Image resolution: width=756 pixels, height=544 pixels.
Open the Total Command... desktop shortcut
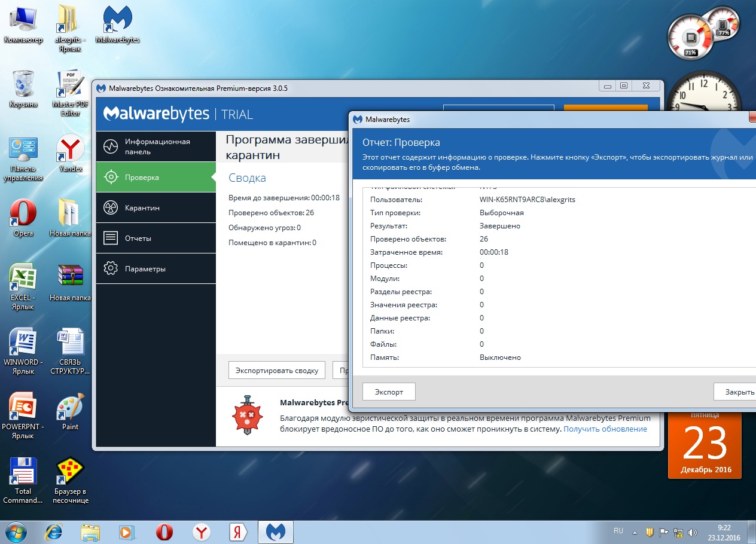23,481
